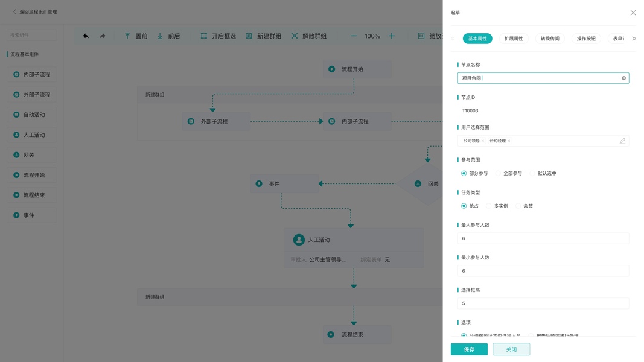Bring selection forward with 置前
Screen dimensions: 644x362
136,36
